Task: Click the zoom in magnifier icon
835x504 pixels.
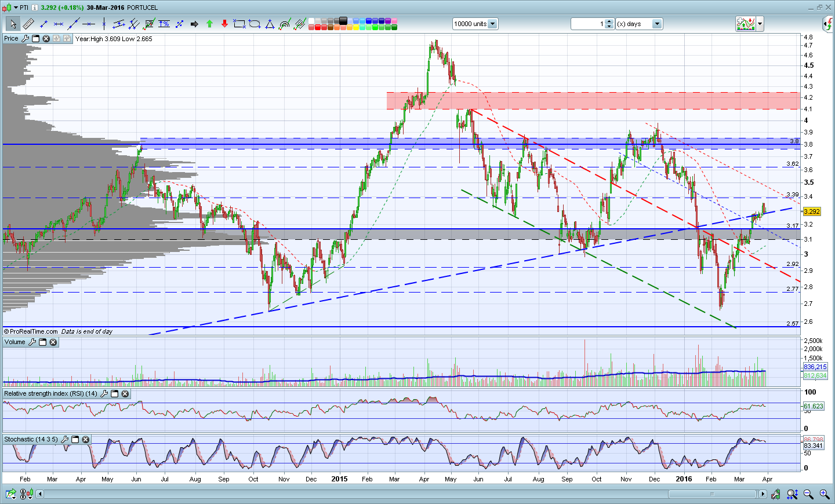Action: [824, 494]
